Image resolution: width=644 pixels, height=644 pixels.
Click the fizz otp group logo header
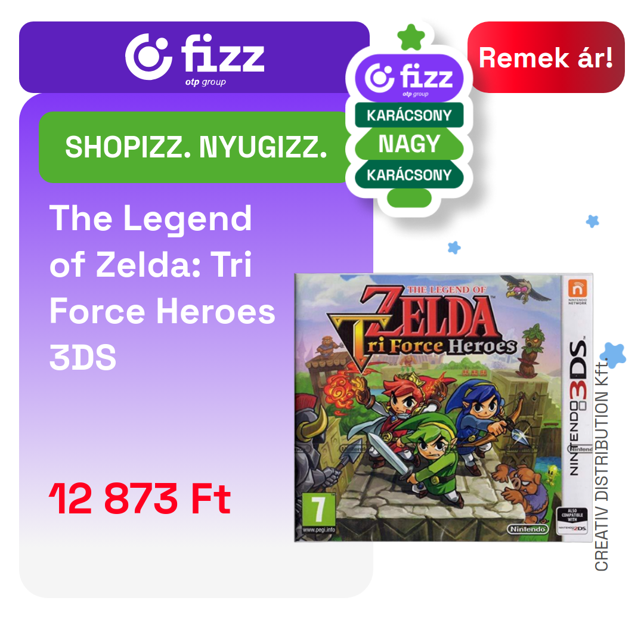pos(194,57)
